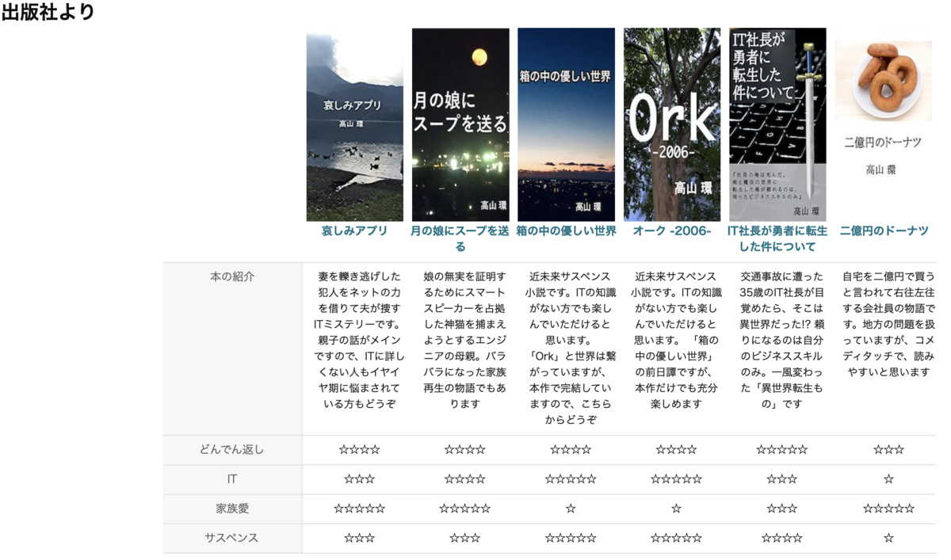Select the IT category row header
The height and width of the screenshot is (560, 951).
click(232, 478)
